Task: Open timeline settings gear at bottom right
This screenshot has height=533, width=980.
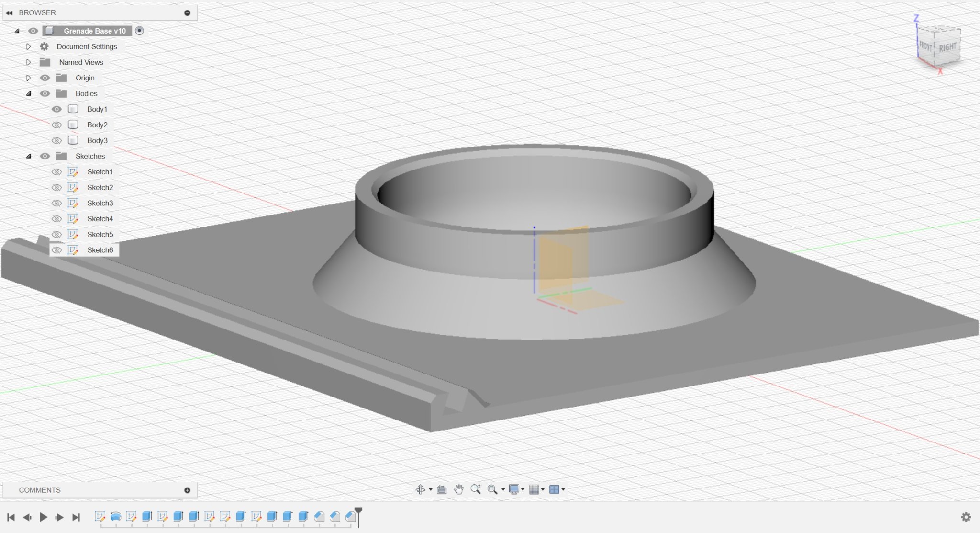Action: 966,517
